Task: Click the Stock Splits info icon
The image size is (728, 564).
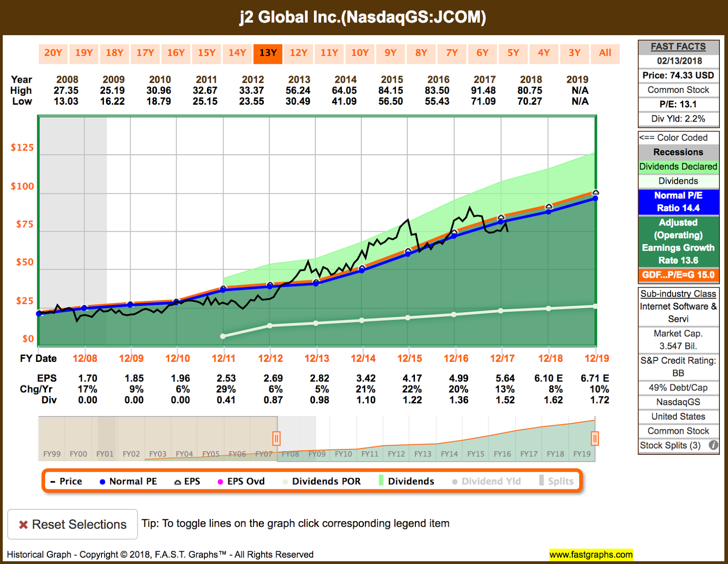Action: (x=713, y=445)
